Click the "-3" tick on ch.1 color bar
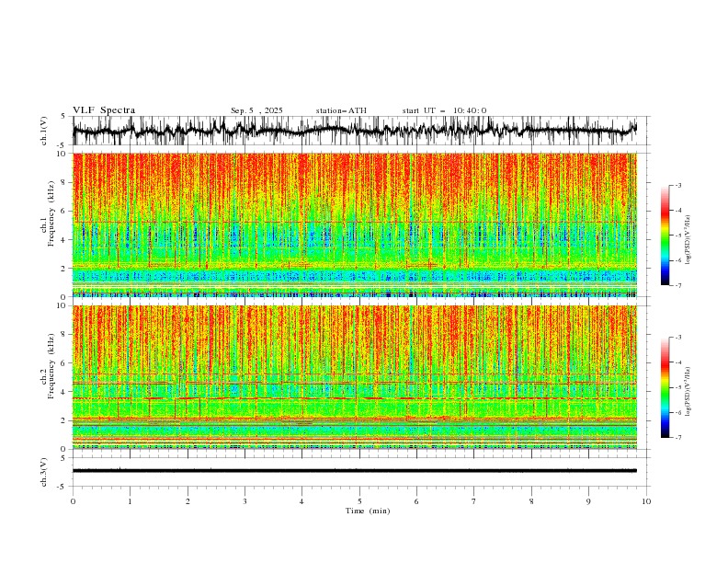Viewport: 728px width, 563px height. click(677, 186)
